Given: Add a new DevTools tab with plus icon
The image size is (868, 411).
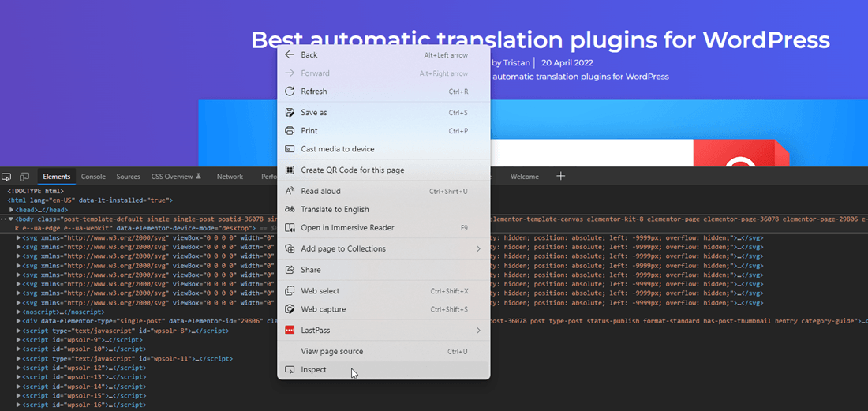Looking at the screenshot, I should click(x=561, y=176).
